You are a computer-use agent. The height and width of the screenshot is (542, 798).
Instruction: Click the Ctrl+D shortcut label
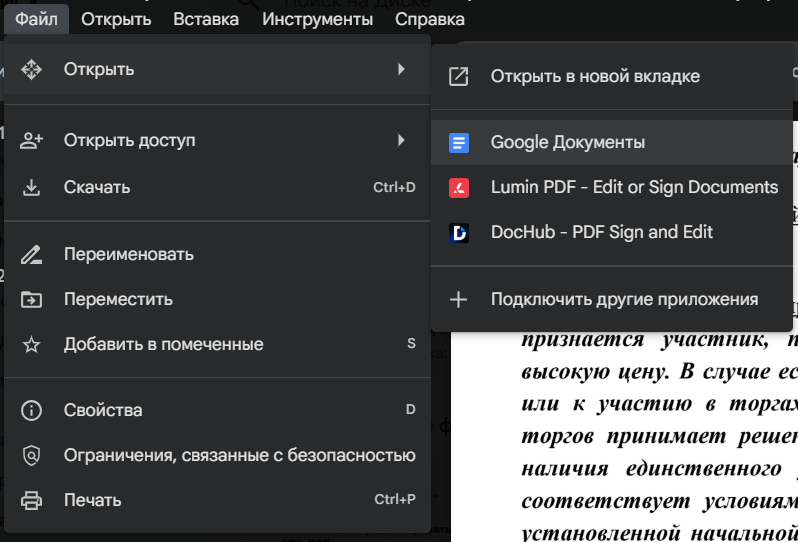pyautogui.click(x=394, y=187)
